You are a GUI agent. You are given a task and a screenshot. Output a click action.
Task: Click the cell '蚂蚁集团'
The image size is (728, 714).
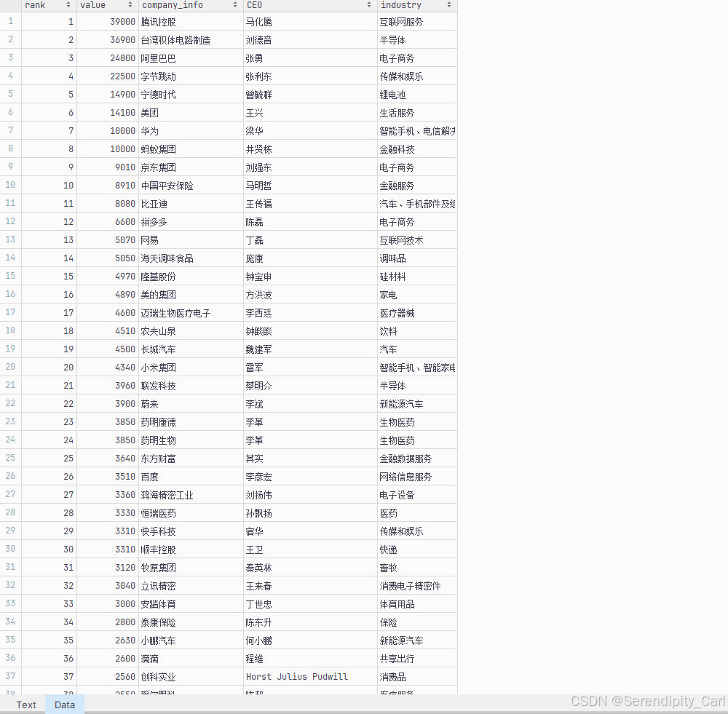pyautogui.click(x=191, y=149)
